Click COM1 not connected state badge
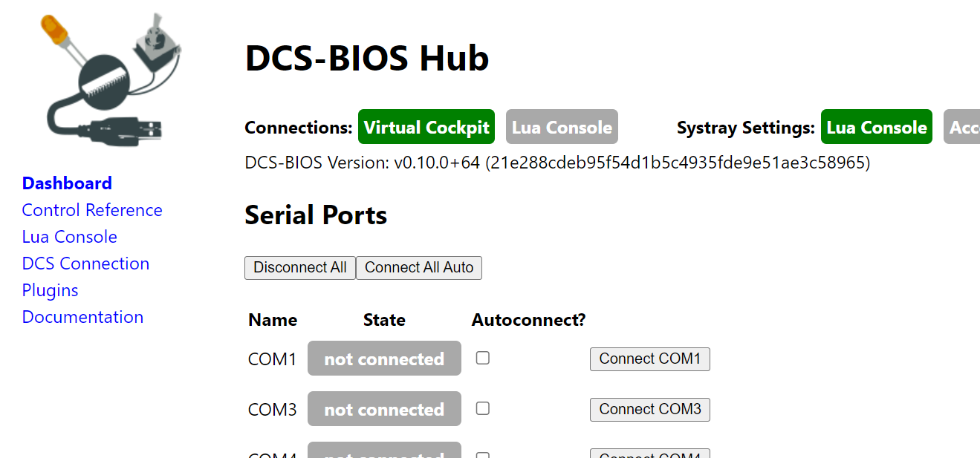980x458 pixels. [384, 359]
